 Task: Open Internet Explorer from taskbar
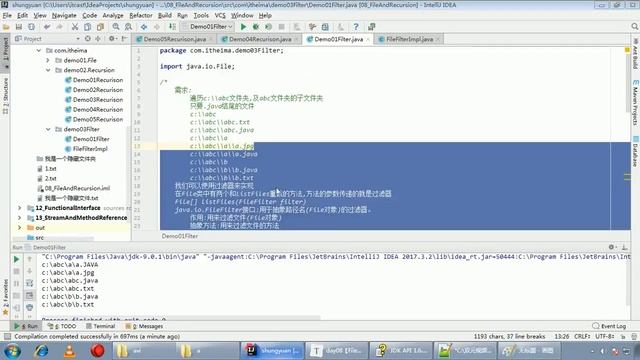[41, 351]
